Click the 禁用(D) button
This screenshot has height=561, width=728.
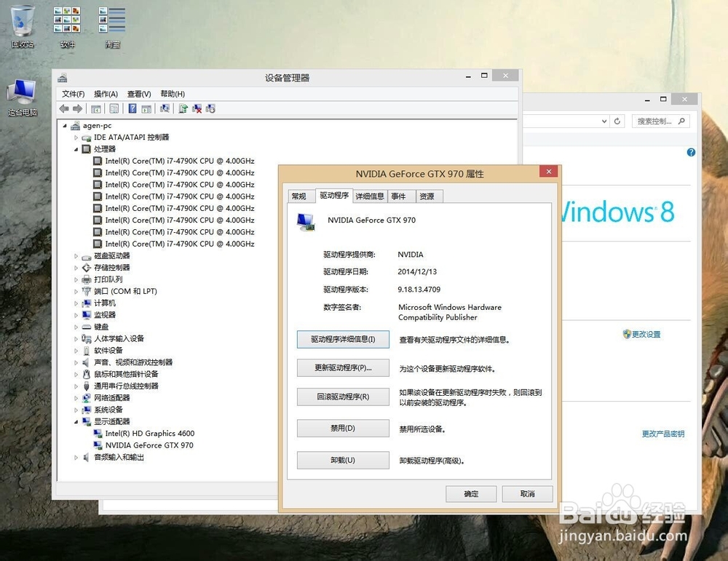343,429
